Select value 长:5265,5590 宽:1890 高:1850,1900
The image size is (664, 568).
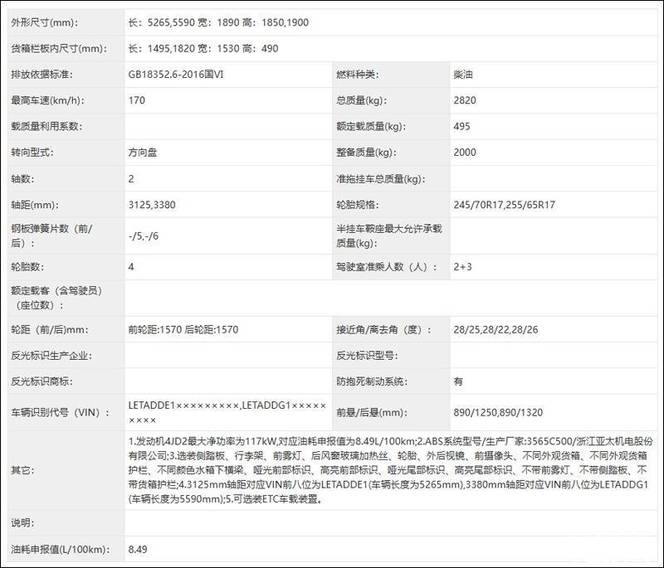click(219, 22)
